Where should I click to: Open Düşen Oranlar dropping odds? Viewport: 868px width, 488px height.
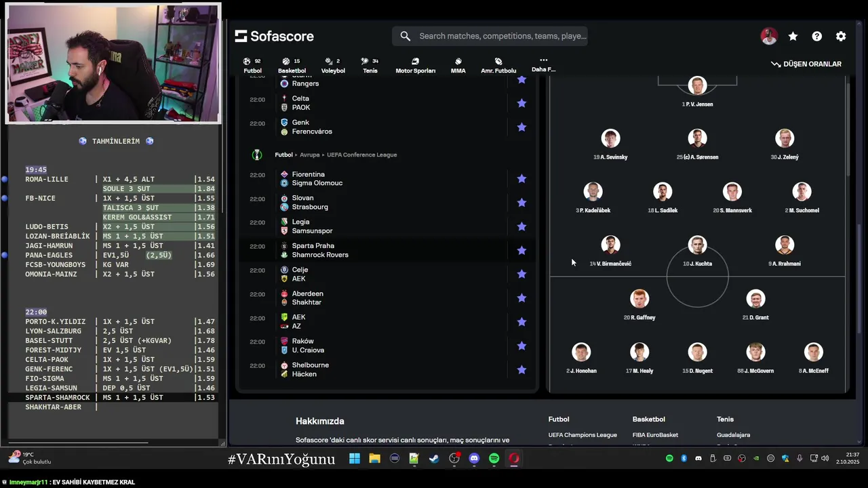click(806, 64)
